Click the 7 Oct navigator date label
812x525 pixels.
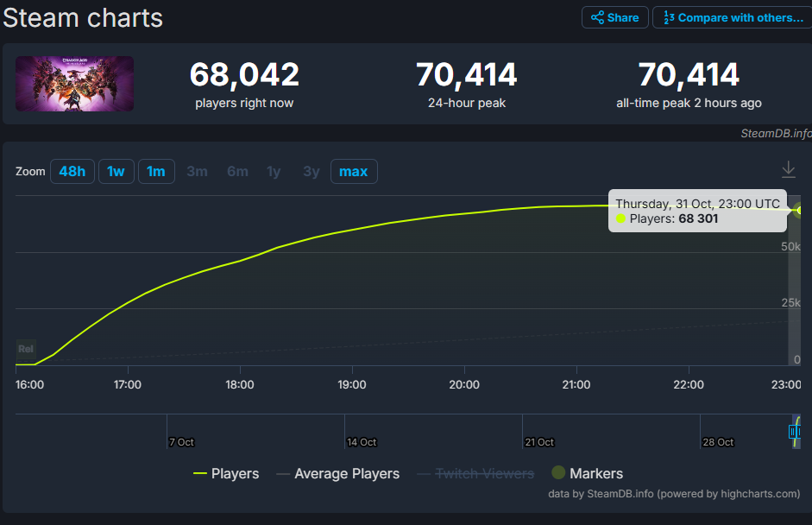(181, 442)
